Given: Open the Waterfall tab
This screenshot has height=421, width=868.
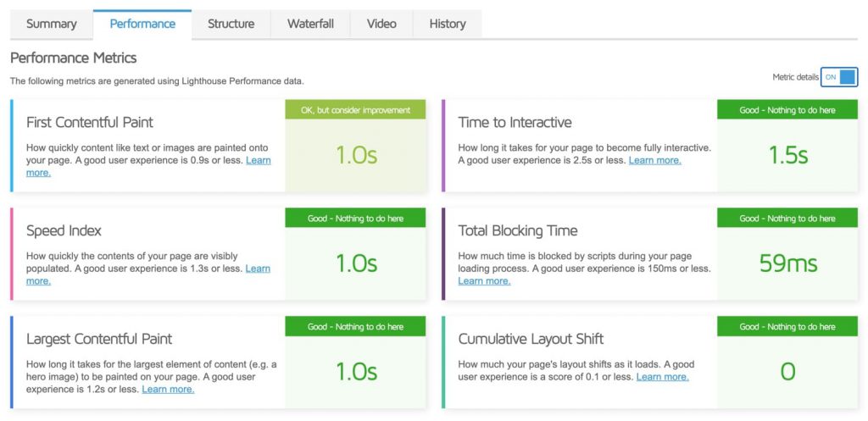Looking at the screenshot, I should (310, 24).
